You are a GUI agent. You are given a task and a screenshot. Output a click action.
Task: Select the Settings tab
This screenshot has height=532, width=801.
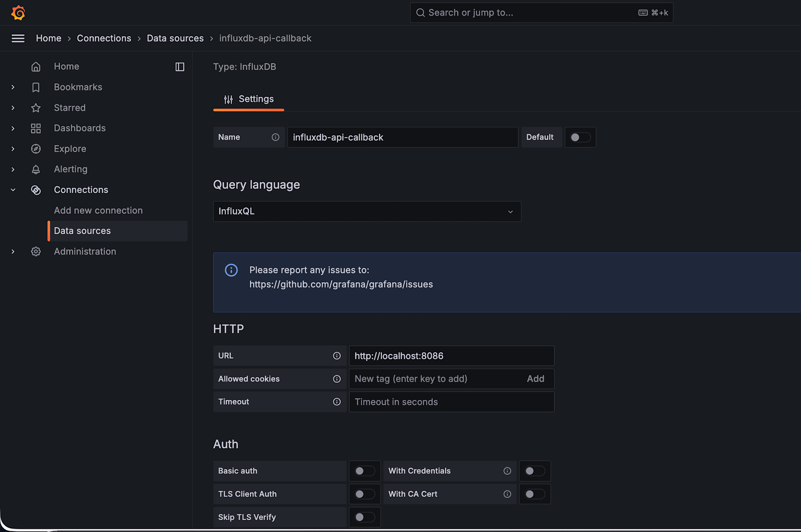point(249,99)
